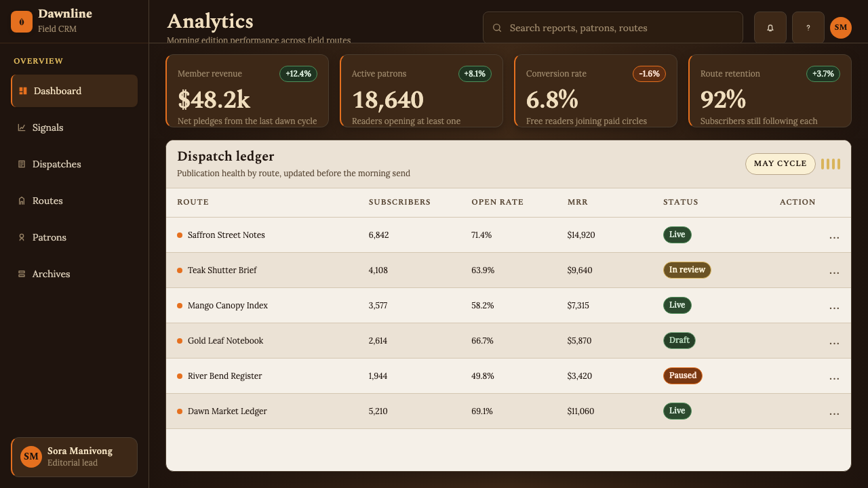Click the Routes icon in sidebar
Image resolution: width=868 pixels, height=488 pixels.
pyautogui.click(x=22, y=201)
